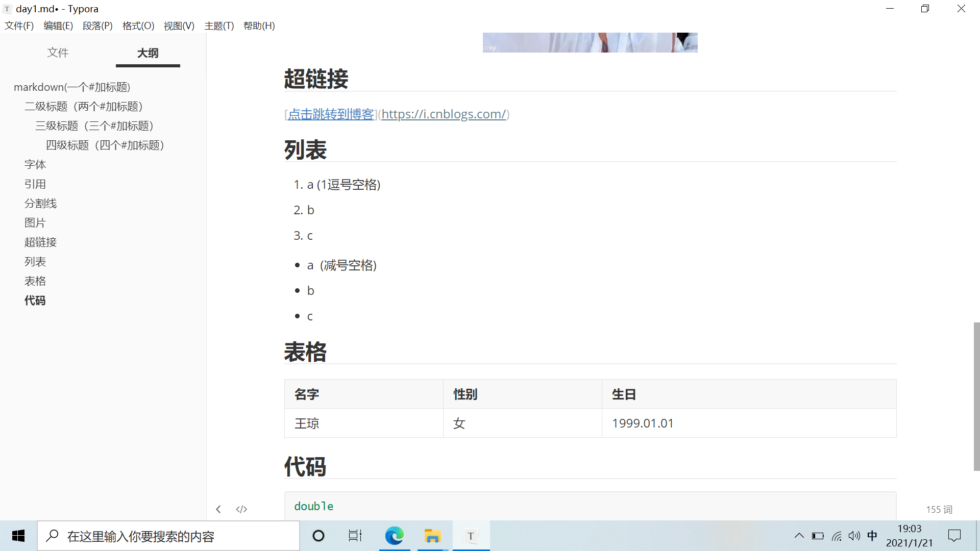This screenshot has height=551, width=980.
Task: Open the 155 词 word count popup
Action: [939, 509]
